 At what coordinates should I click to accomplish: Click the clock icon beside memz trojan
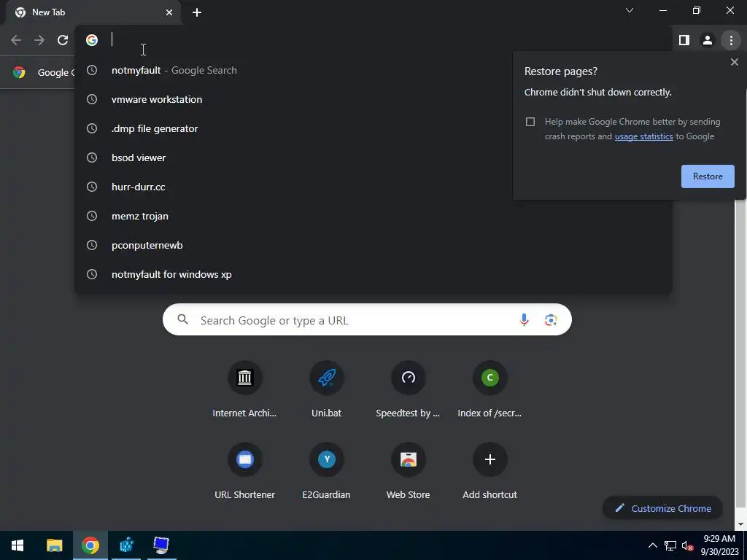(92, 216)
